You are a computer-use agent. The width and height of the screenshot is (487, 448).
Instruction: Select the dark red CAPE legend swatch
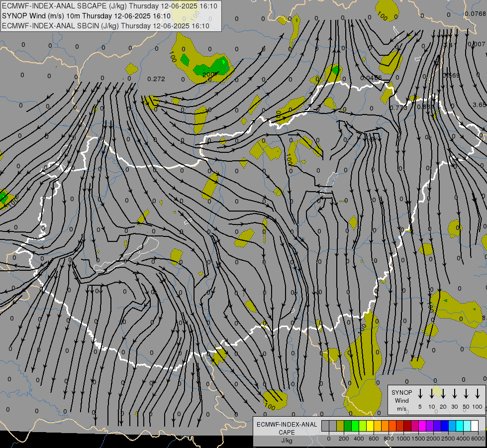click(407, 426)
